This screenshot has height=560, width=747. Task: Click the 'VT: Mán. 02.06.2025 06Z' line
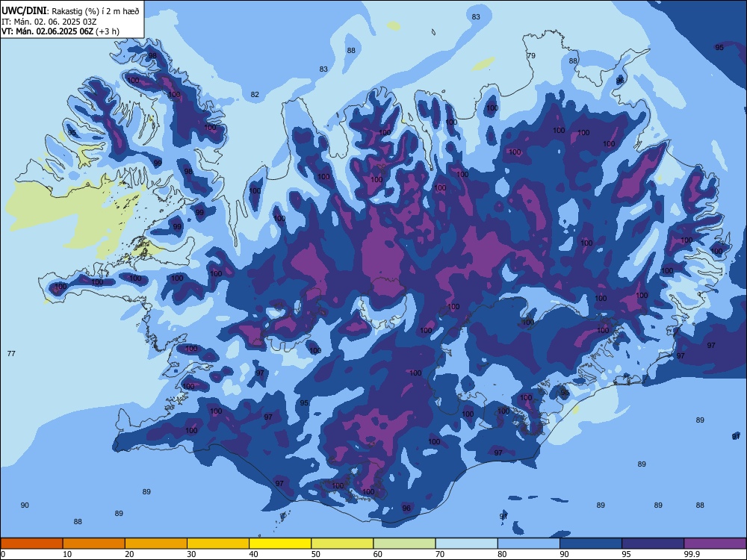pyautogui.click(x=47, y=31)
